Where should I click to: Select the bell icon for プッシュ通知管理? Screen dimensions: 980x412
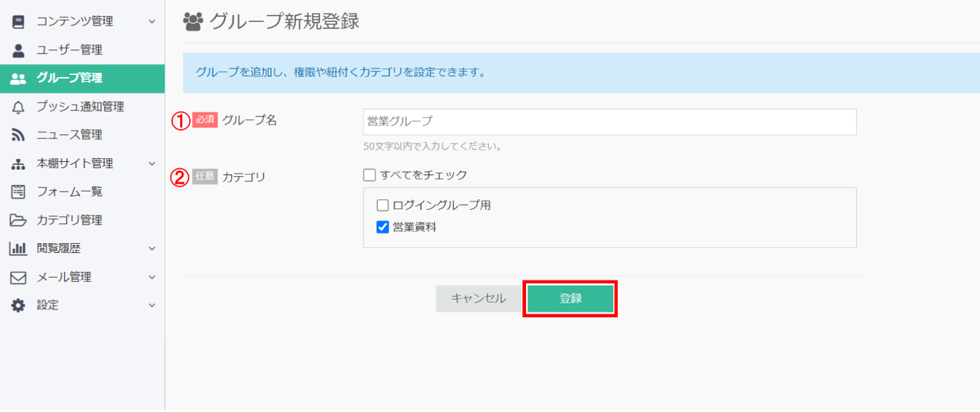pos(18,107)
